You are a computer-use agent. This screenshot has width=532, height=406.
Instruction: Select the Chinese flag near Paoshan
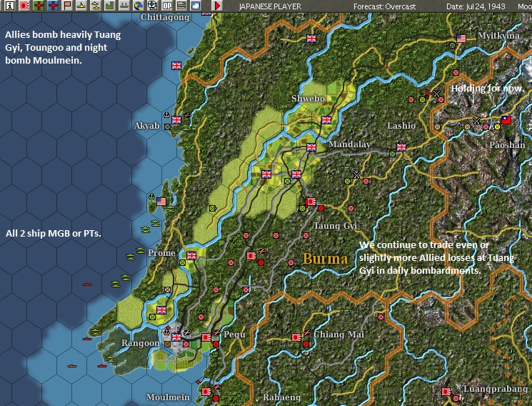[x=506, y=119]
